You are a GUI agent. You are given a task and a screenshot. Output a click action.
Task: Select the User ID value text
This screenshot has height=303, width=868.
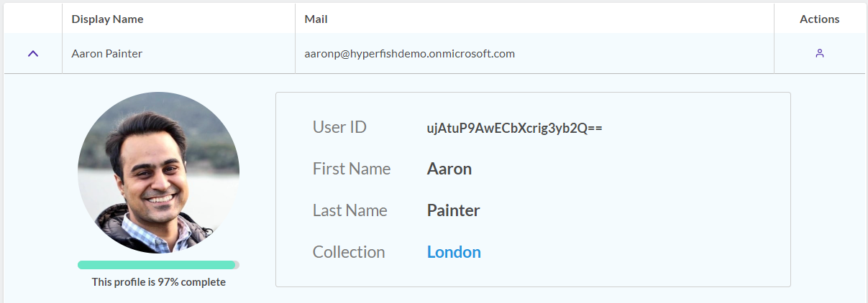click(514, 129)
